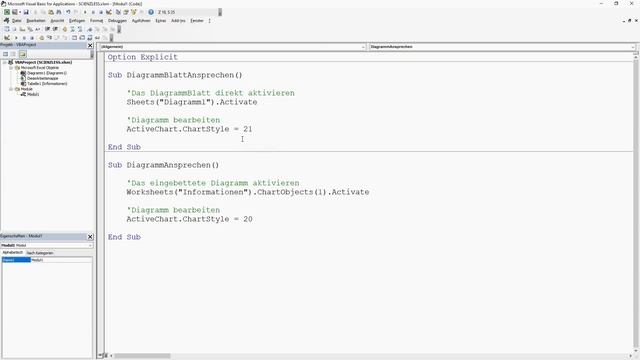Open the Watch Window from Debug toolbar
The width and height of the screenshot is (640, 360).
(x=90, y=38)
